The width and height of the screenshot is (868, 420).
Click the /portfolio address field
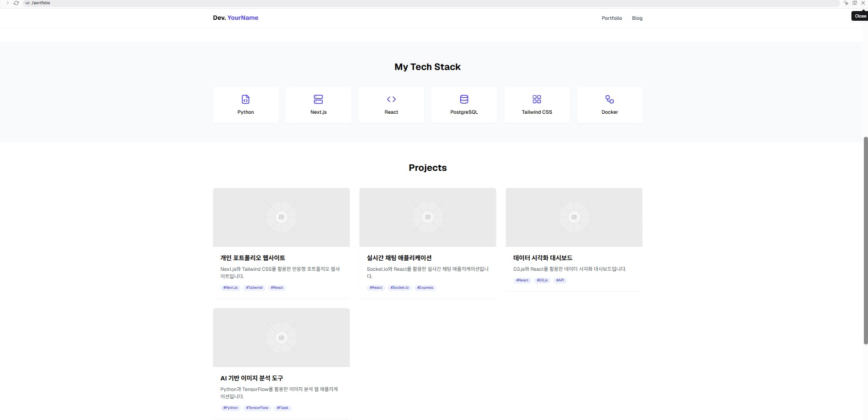pyautogui.click(x=431, y=3)
